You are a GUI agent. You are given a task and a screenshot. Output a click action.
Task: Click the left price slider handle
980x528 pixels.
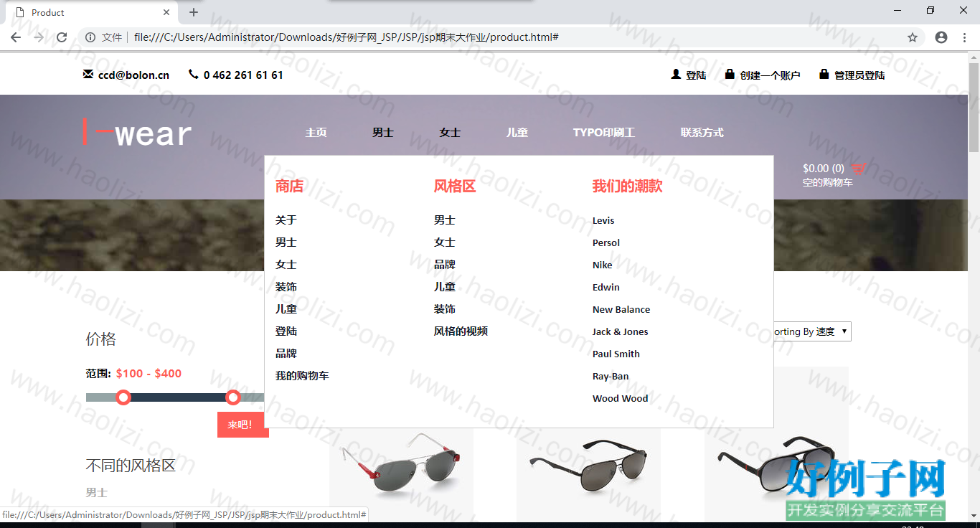(123, 397)
